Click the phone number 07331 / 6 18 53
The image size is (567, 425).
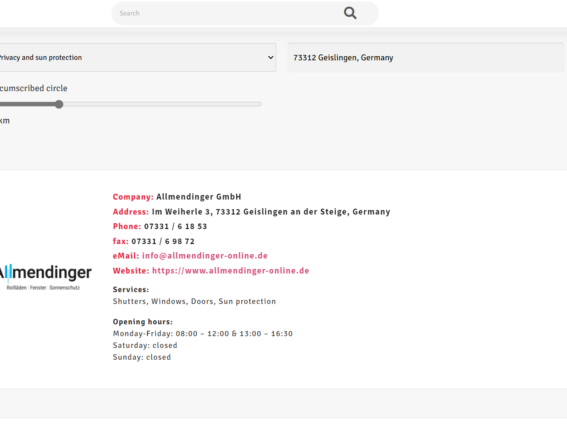coord(175,226)
